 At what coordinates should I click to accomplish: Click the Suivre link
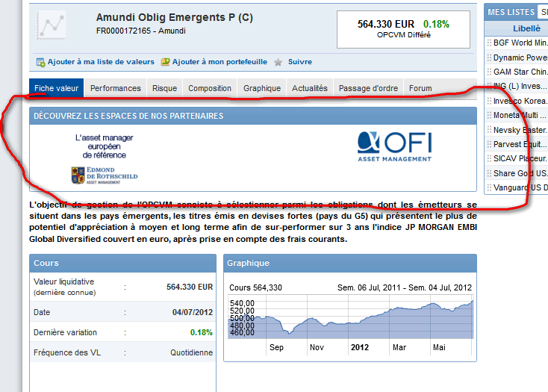click(x=299, y=62)
